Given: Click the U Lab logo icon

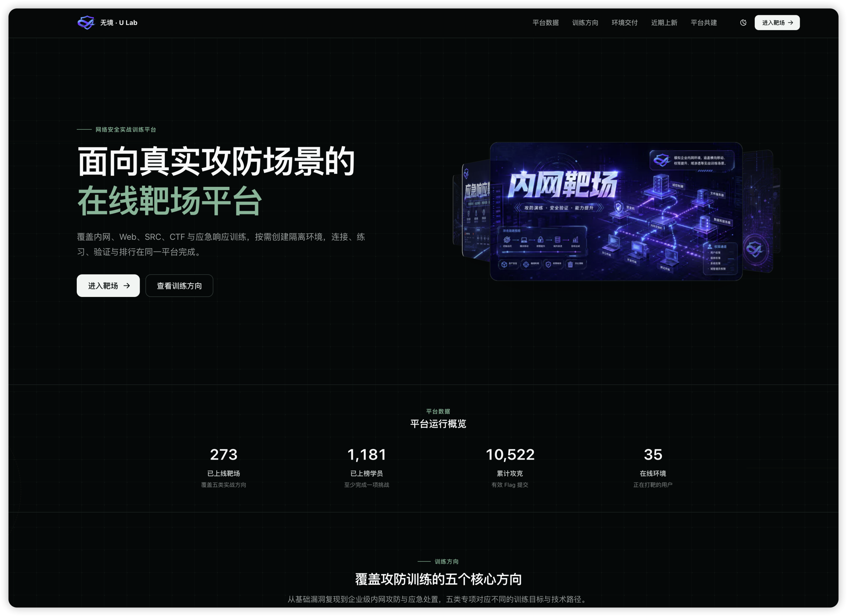Looking at the screenshot, I should click(86, 22).
